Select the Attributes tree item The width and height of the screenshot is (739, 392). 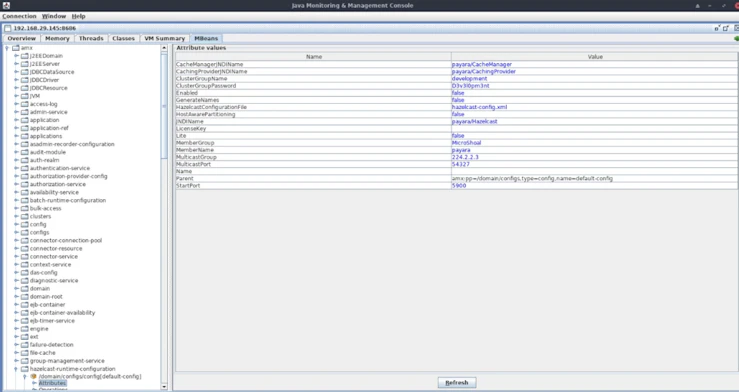[x=52, y=384]
